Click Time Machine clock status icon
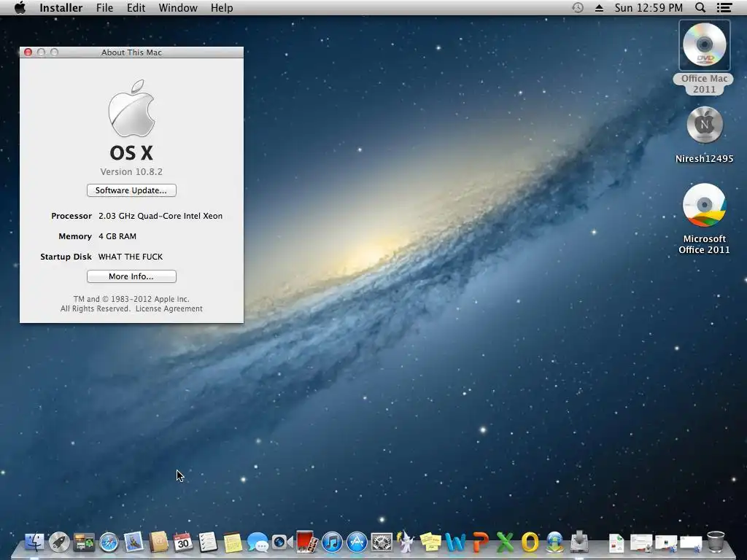 578,7
